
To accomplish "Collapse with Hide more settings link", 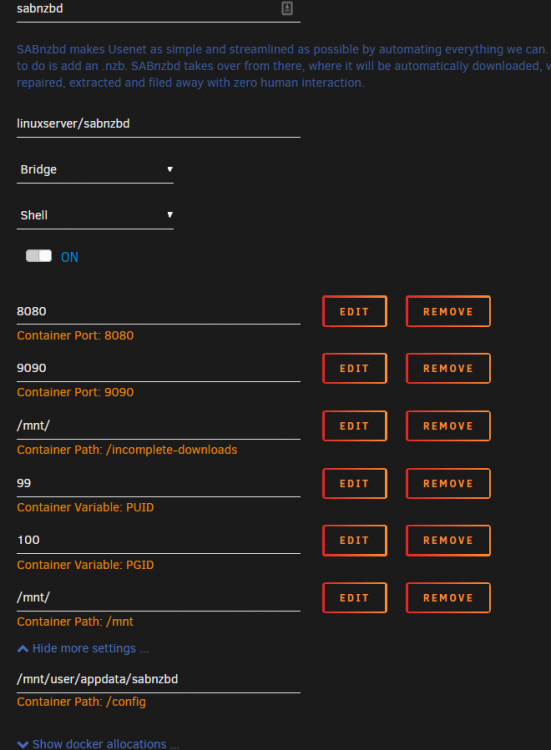I will (x=83, y=649).
